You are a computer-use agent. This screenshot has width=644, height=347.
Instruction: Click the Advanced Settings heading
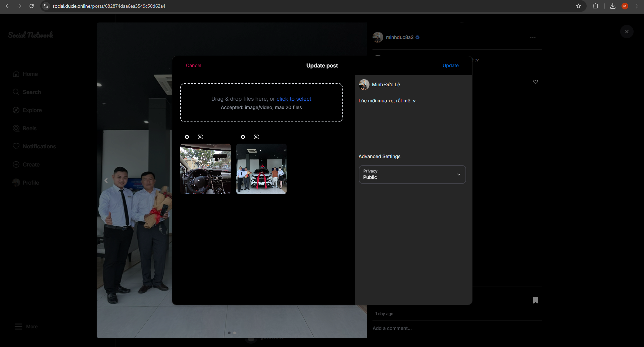[x=380, y=156]
